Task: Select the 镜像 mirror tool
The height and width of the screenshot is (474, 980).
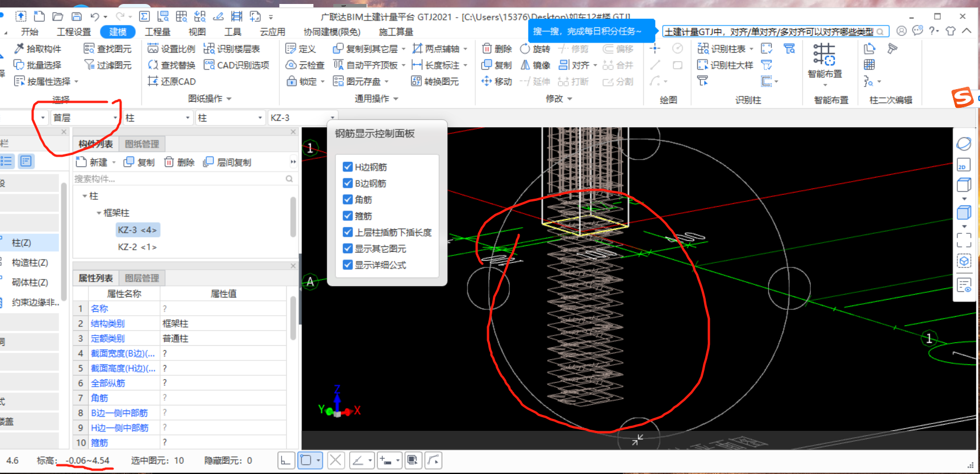Action: (x=535, y=65)
